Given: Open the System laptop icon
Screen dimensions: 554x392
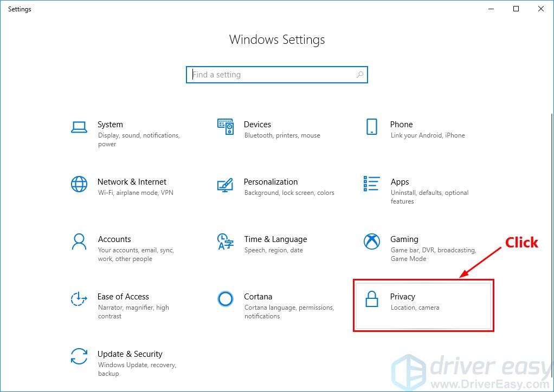Looking at the screenshot, I should click(79, 127).
